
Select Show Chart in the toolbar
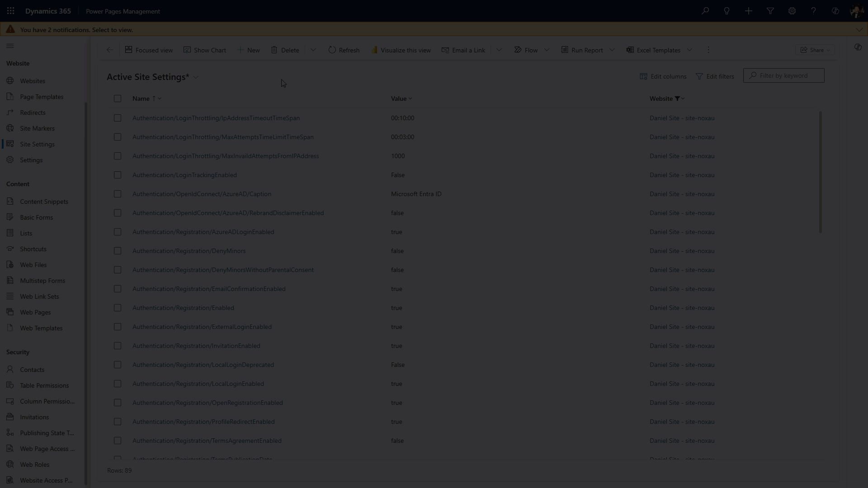pyautogui.click(x=205, y=50)
